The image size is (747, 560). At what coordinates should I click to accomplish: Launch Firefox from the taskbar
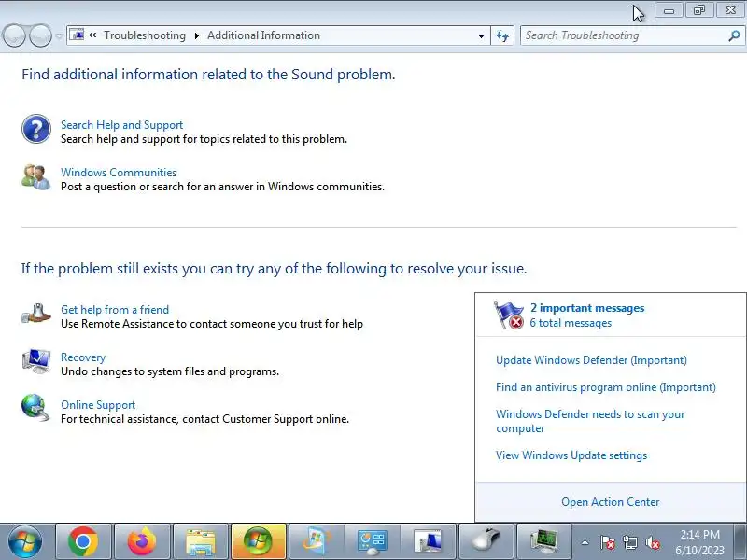click(x=142, y=541)
